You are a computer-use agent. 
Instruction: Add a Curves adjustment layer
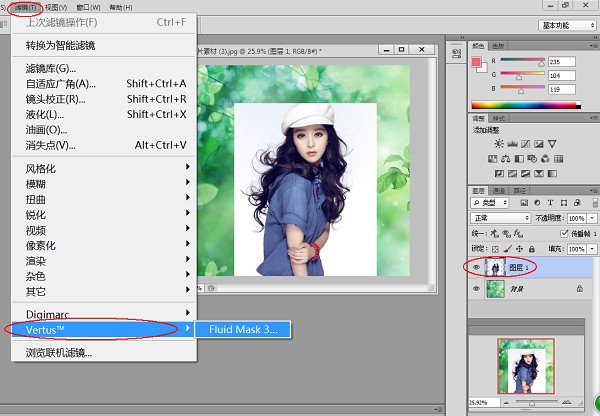525,144
